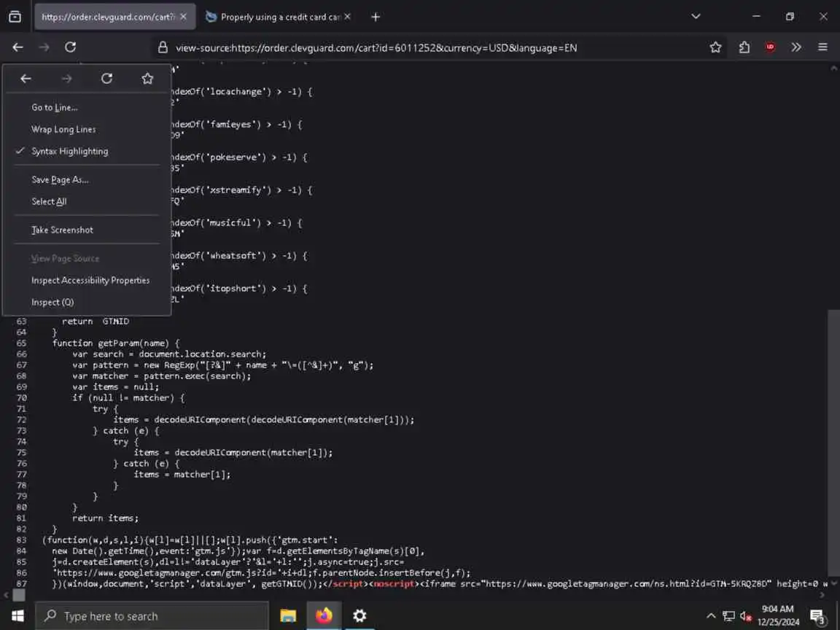Click the context menu Bookmark star
The width and height of the screenshot is (840, 630).
(x=147, y=79)
